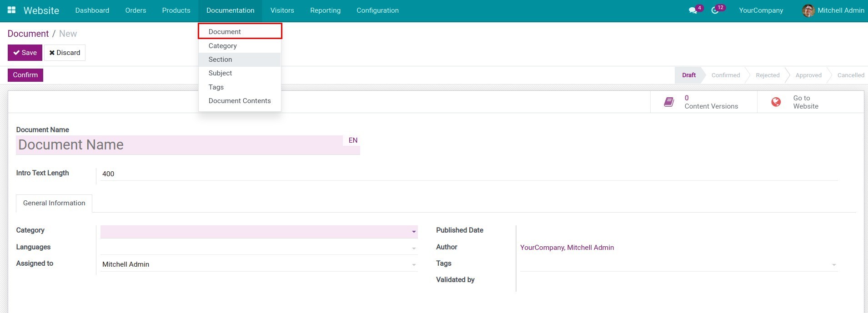Image resolution: width=868 pixels, height=313 pixels.
Task: Expand the Languages dropdown arrow
Action: 413,248
